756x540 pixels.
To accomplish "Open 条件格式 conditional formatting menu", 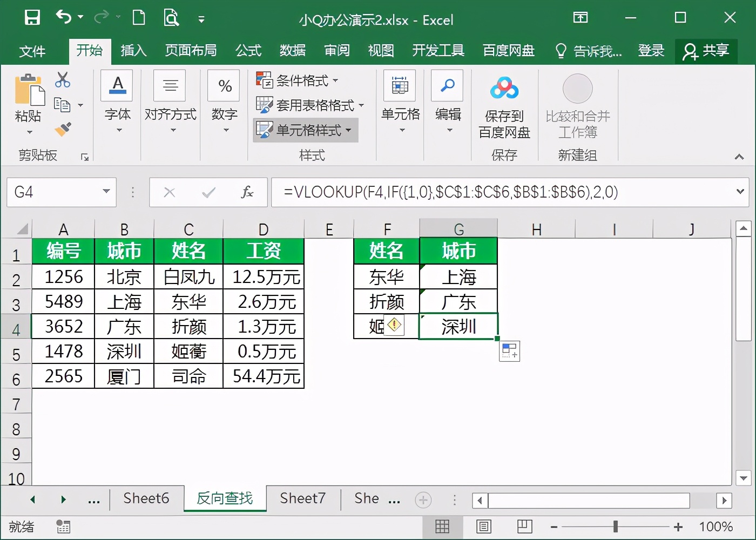I will pyautogui.click(x=297, y=80).
